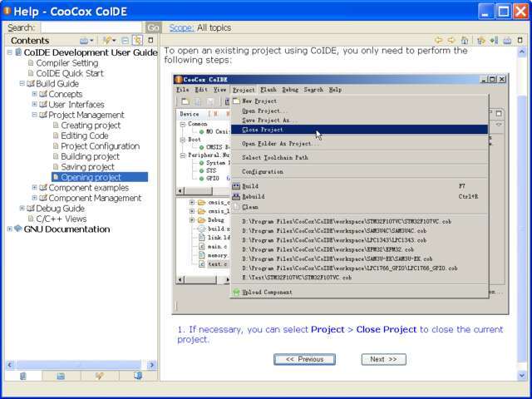Open the Building project topic
This screenshot has height=399, width=532.
pos(91,156)
